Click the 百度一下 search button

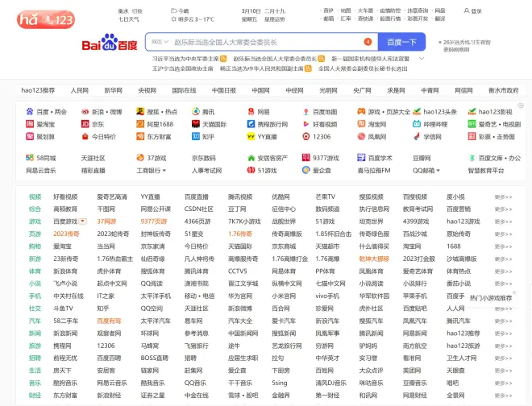click(x=401, y=42)
